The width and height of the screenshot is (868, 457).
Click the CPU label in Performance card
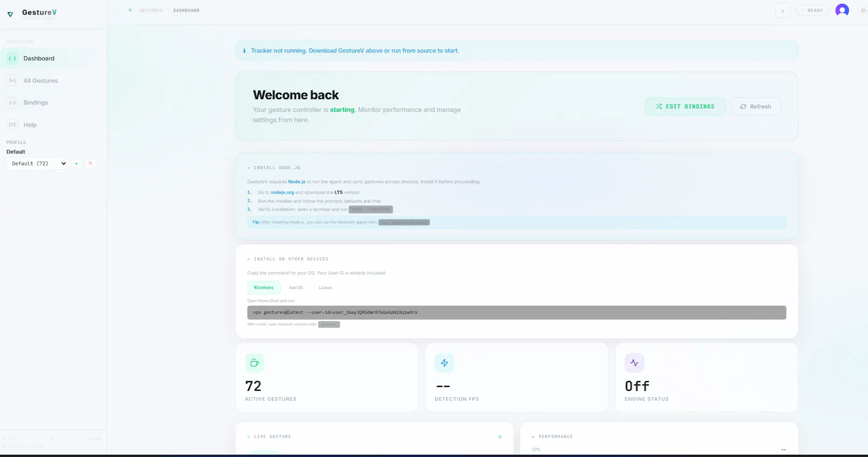(536, 449)
